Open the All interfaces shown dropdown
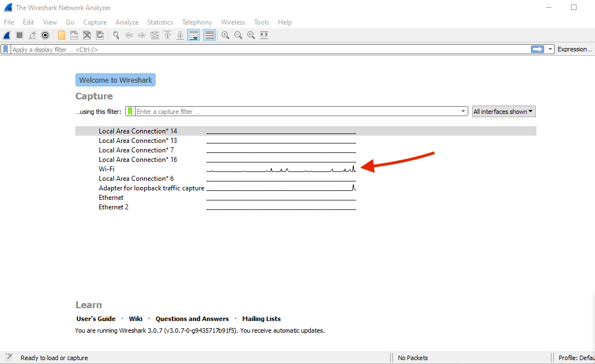 coord(503,111)
